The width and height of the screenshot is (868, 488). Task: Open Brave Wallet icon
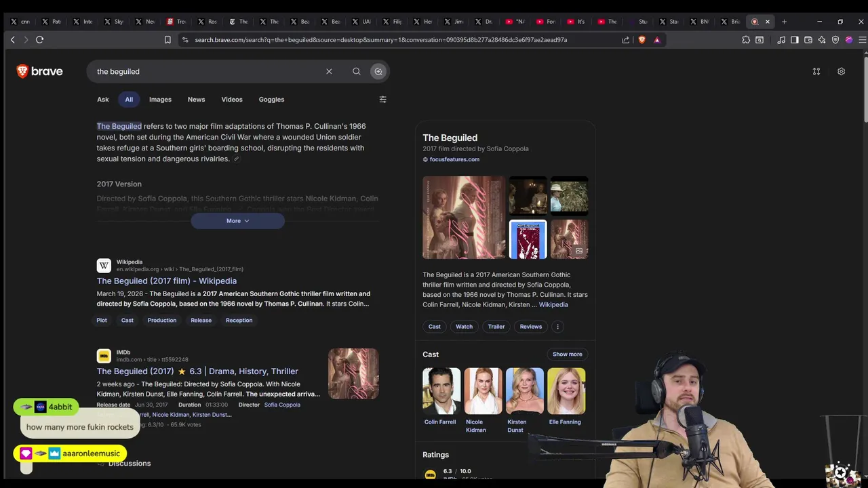(x=808, y=40)
